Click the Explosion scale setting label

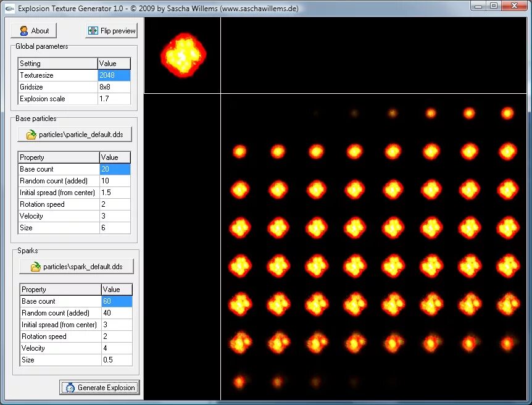[x=43, y=99]
